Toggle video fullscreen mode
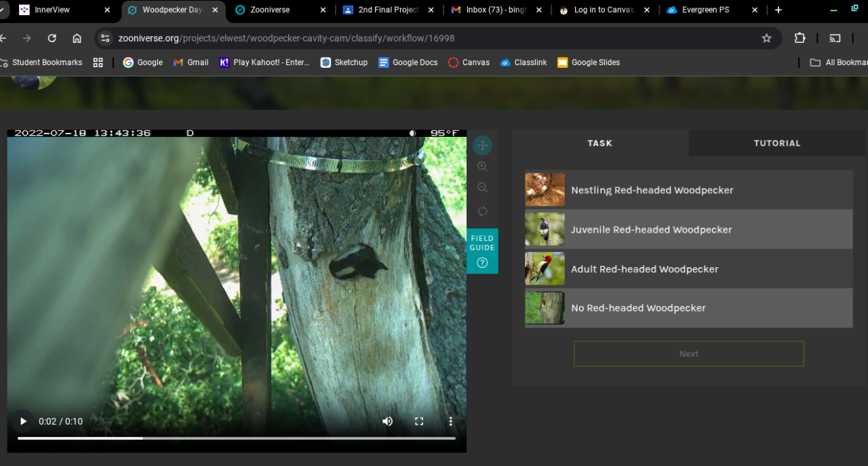 (419, 421)
